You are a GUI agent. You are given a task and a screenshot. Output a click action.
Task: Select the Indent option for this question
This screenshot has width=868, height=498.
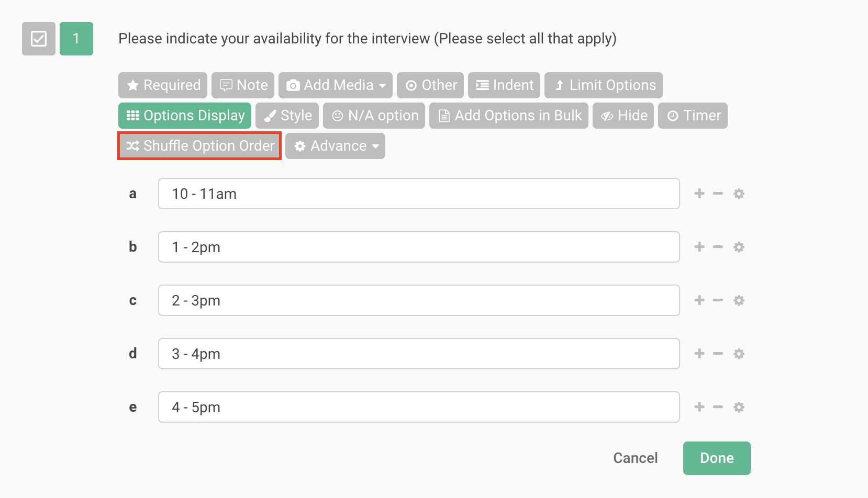[503, 85]
